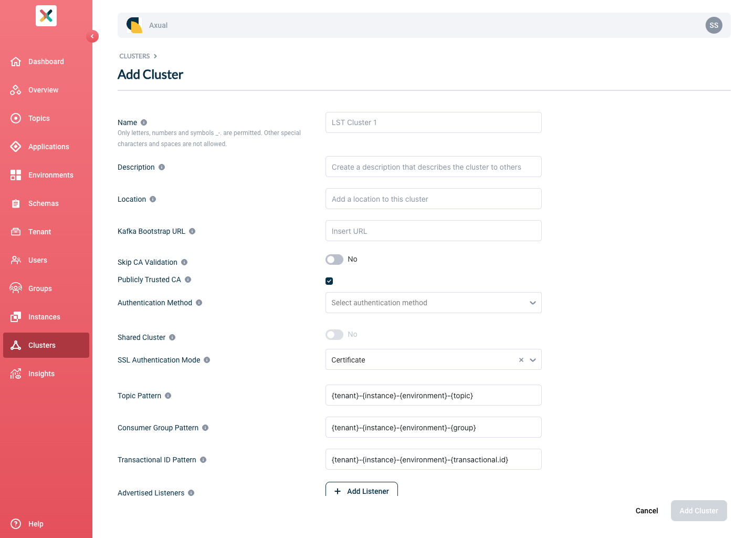Toggle the Shared Cluster switch
Screen dimensions: 756x538
click(x=334, y=335)
